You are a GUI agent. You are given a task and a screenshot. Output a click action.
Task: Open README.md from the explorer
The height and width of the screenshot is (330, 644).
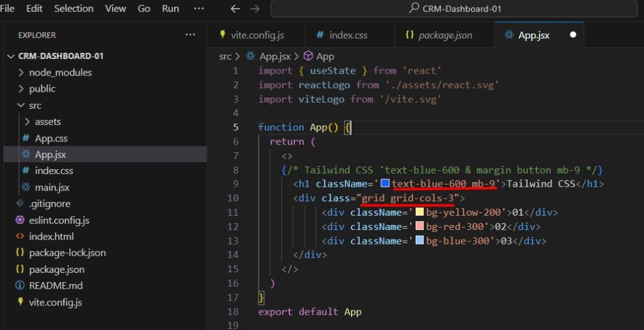pyautogui.click(x=55, y=285)
